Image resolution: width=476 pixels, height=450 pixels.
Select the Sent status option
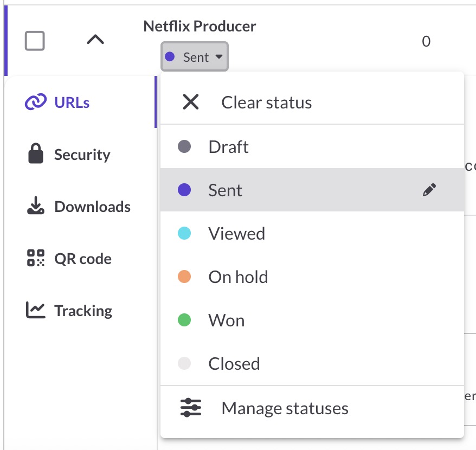(312, 190)
